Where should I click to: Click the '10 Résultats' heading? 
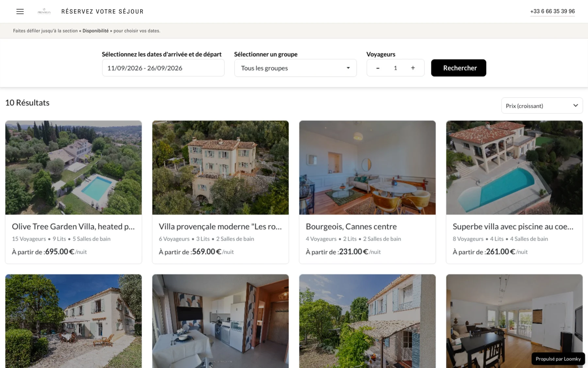pos(27,103)
